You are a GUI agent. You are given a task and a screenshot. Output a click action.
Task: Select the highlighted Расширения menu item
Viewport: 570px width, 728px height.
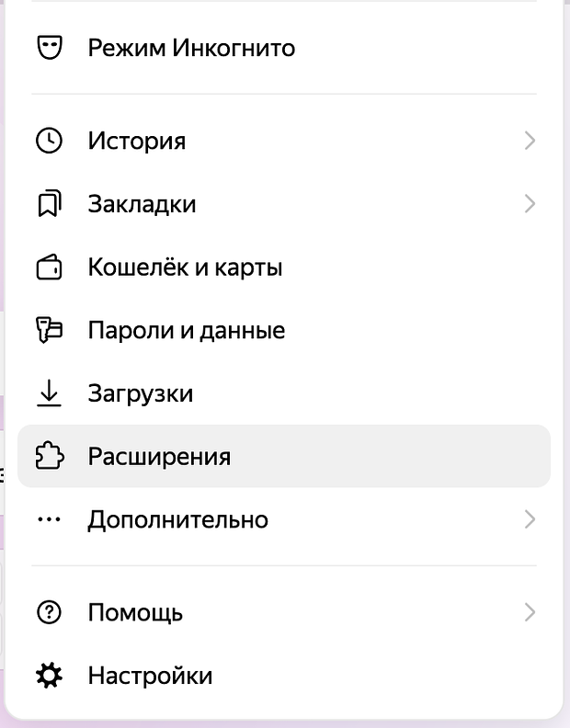(159, 456)
